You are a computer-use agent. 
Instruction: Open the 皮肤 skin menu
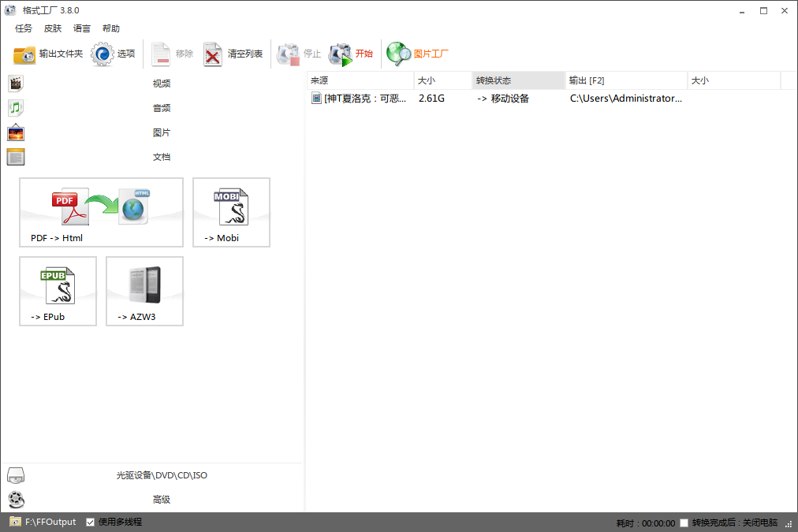coord(53,28)
